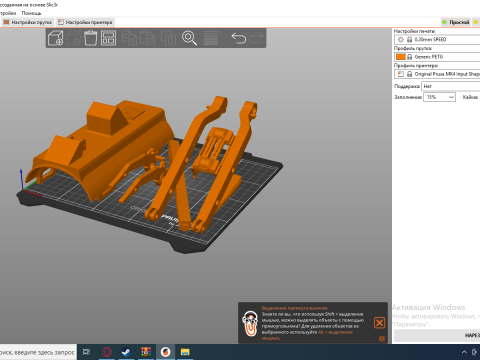The image size is (480, 360).
Task: Expand the 15% infill dropdown arrow
Action: coord(451,97)
